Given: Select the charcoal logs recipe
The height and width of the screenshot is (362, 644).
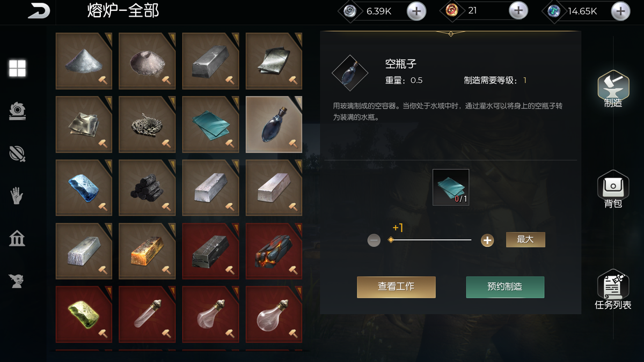Looking at the screenshot, I should (147, 188).
